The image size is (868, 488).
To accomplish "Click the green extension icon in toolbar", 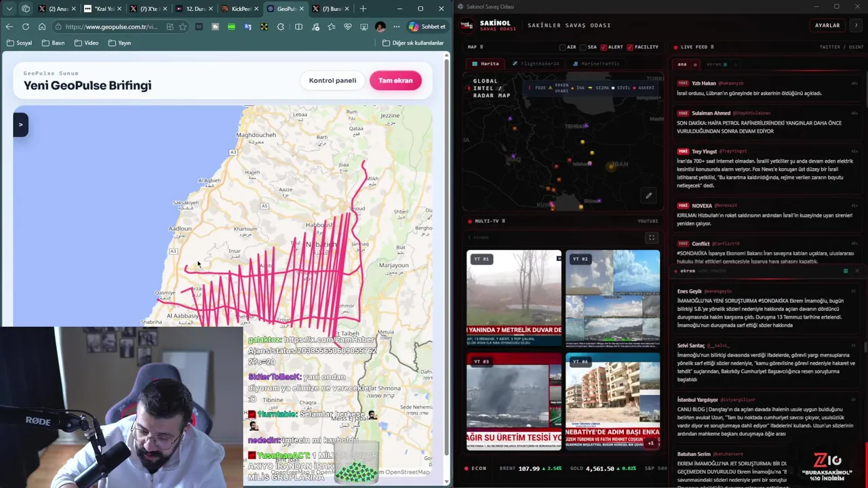I will tap(231, 26).
